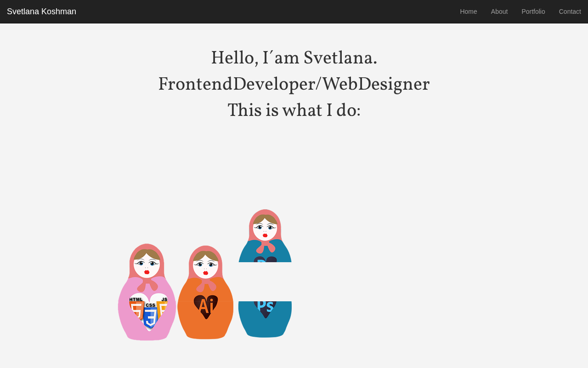
Task: Select the Ai Illustrator heart logo
Action: tap(206, 306)
